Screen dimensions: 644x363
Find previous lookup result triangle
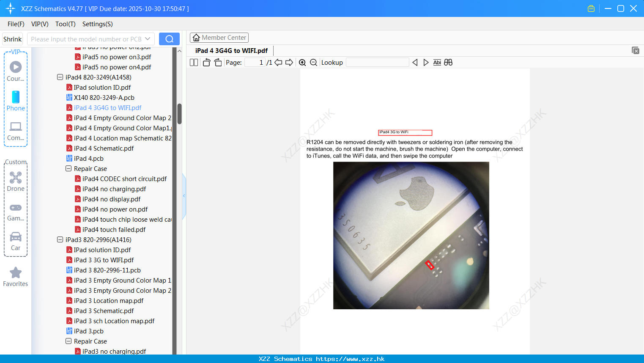tap(415, 63)
